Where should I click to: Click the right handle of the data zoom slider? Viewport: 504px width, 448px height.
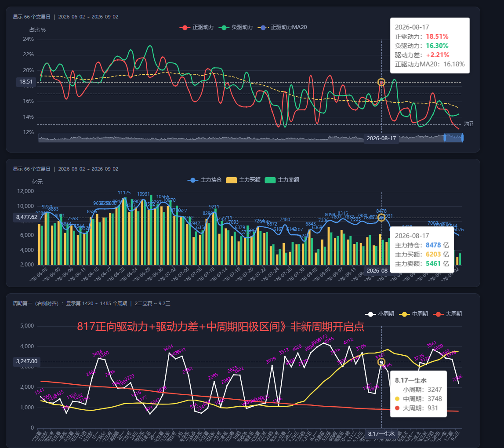[462, 138]
